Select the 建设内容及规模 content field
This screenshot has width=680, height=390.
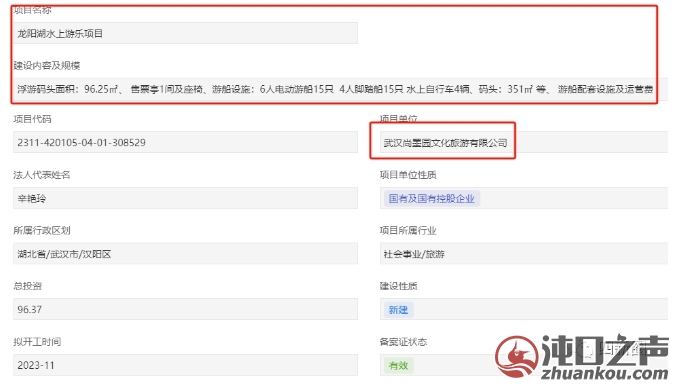[x=340, y=89]
